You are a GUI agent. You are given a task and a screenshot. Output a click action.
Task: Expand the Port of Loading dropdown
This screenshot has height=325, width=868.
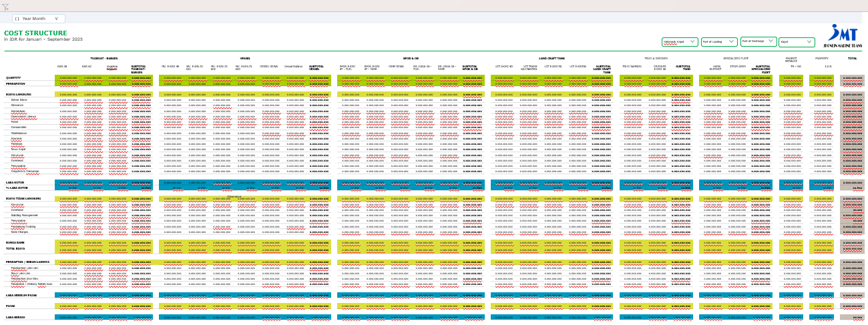click(719, 41)
